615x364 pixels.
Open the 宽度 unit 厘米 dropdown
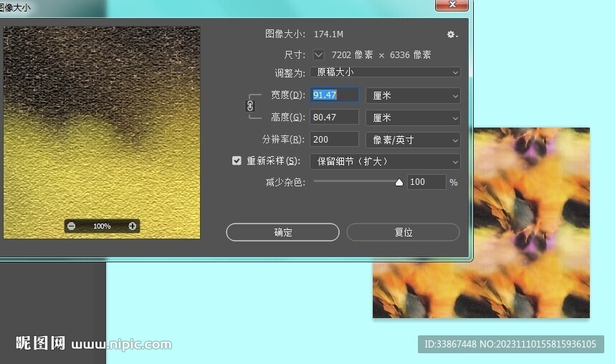pos(413,96)
